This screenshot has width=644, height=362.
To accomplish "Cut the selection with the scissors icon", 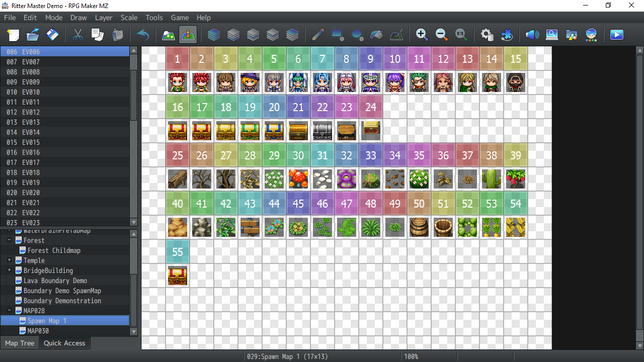I will 78,35.
